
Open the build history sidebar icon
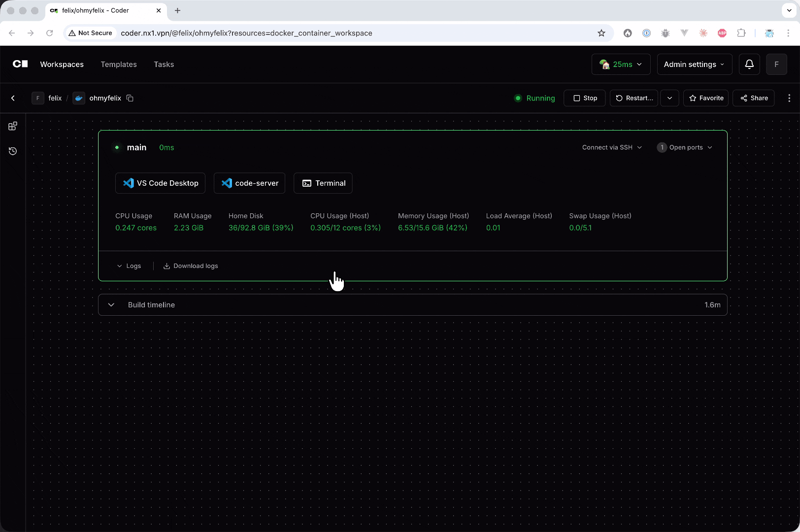13,151
